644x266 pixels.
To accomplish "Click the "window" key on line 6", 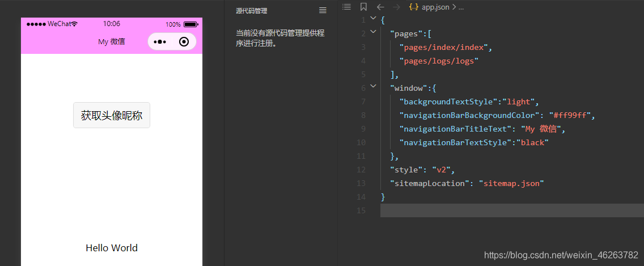I will pyautogui.click(x=409, y=88).
